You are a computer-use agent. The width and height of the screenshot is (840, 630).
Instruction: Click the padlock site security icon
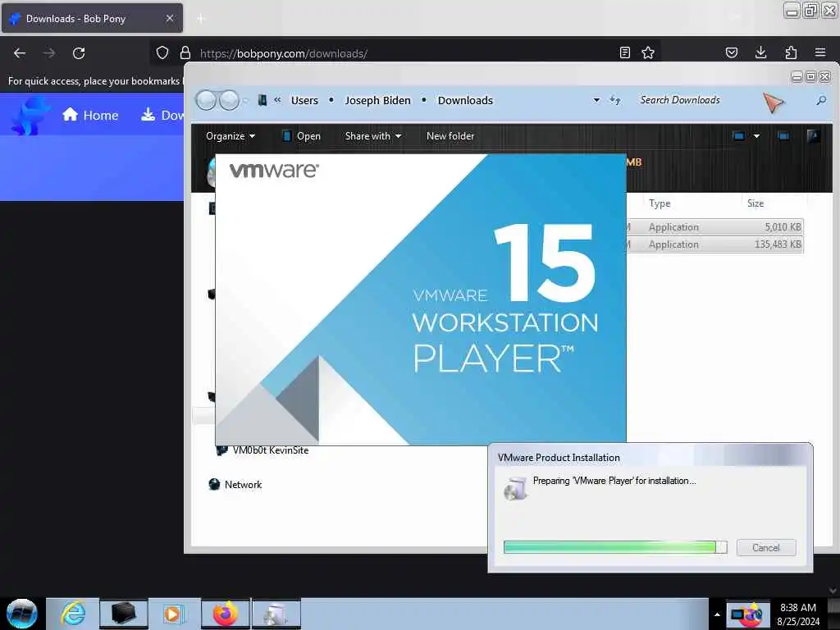click(185, 52)
